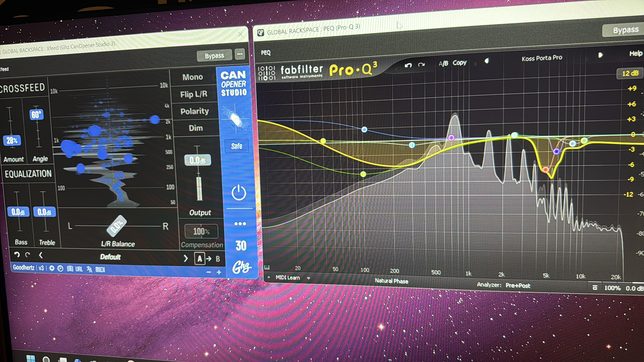
Task: Open the MIDI settings in Goodhertz bar
Action: point(100,269)
